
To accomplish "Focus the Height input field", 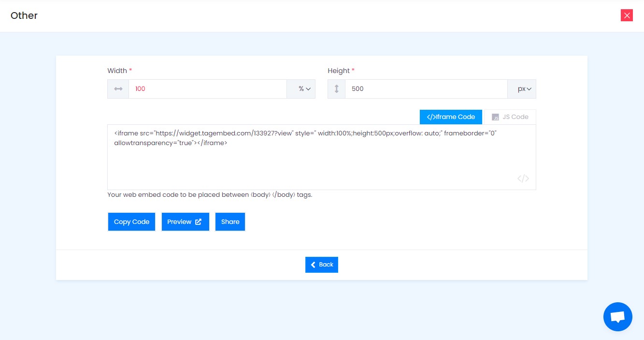I will pyautogui.click(x=426, y=89).
